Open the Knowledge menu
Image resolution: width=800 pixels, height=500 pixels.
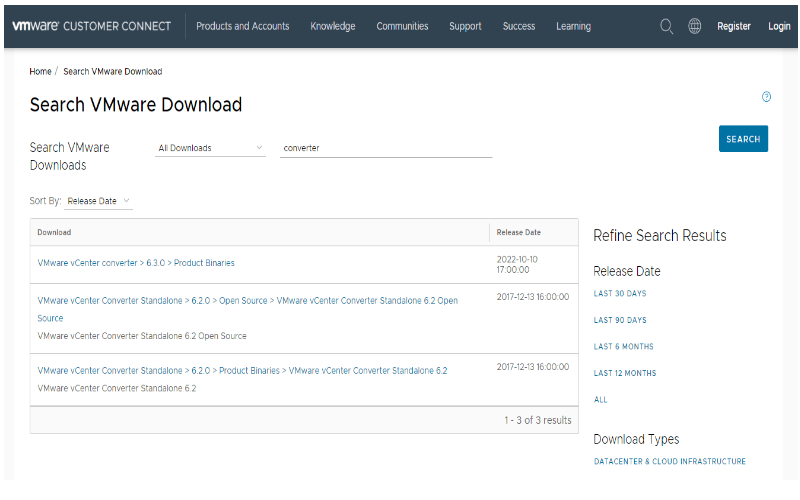tap(333, 26)
